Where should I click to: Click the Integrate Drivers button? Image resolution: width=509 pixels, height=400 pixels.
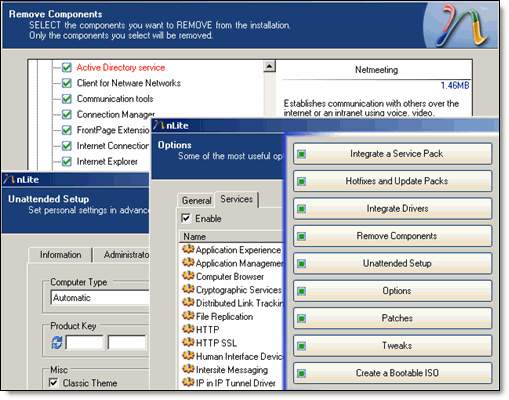point(393,209)
